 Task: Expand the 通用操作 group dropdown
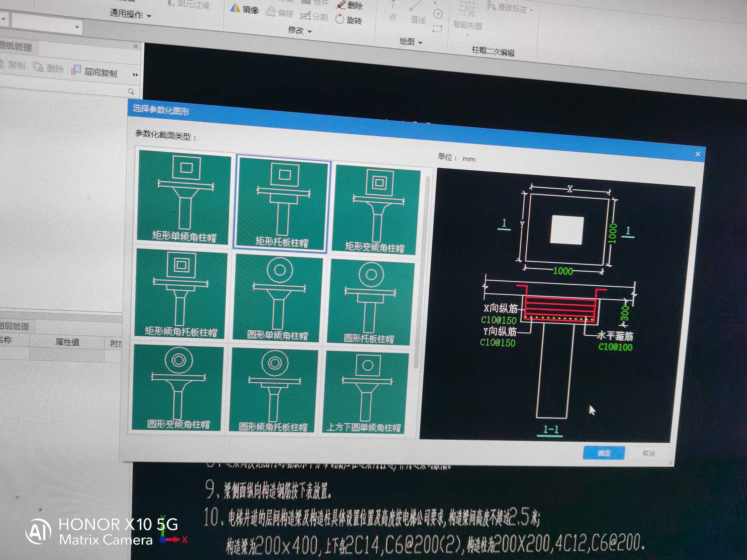pos(149,16)
